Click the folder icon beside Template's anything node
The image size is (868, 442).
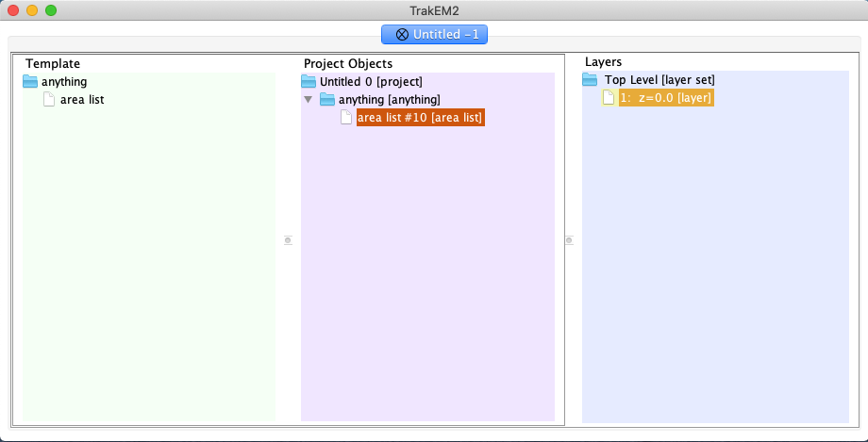[x=30, y=82]
